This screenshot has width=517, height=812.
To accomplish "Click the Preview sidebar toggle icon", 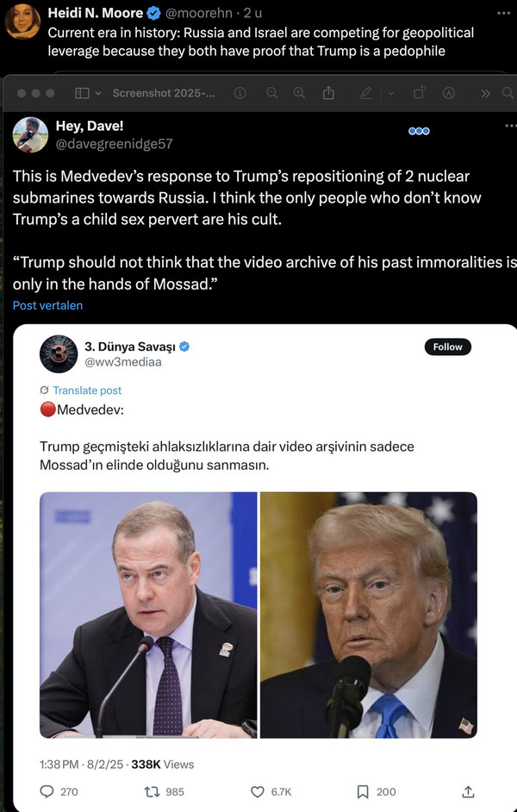I will click(82, 93).
